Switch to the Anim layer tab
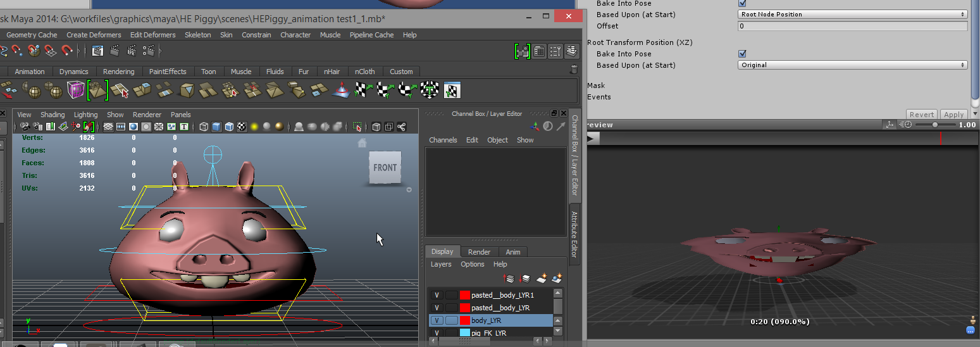The width and height of the screenshot is (980, 347). [x=513, y=252]
